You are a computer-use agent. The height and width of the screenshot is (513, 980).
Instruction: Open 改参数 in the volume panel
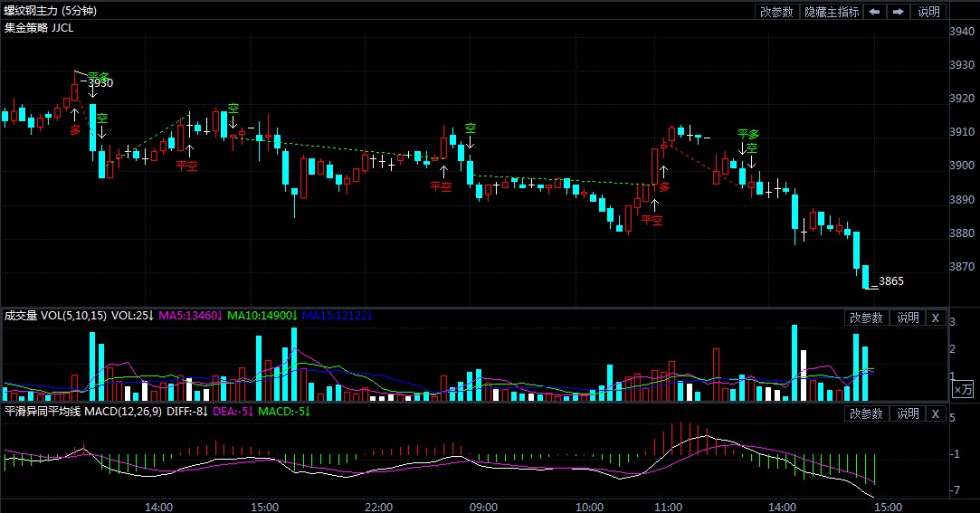click(865, 318)
